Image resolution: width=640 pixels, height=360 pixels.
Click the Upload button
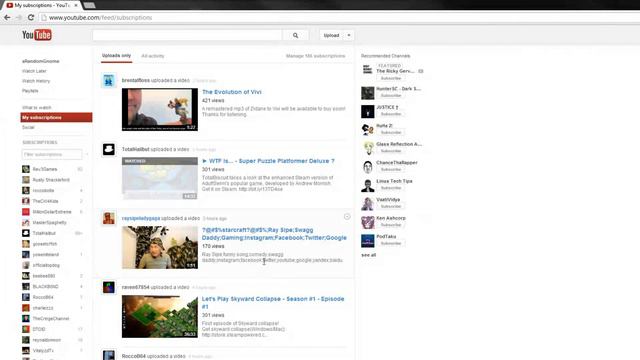(x=331, y=36)
